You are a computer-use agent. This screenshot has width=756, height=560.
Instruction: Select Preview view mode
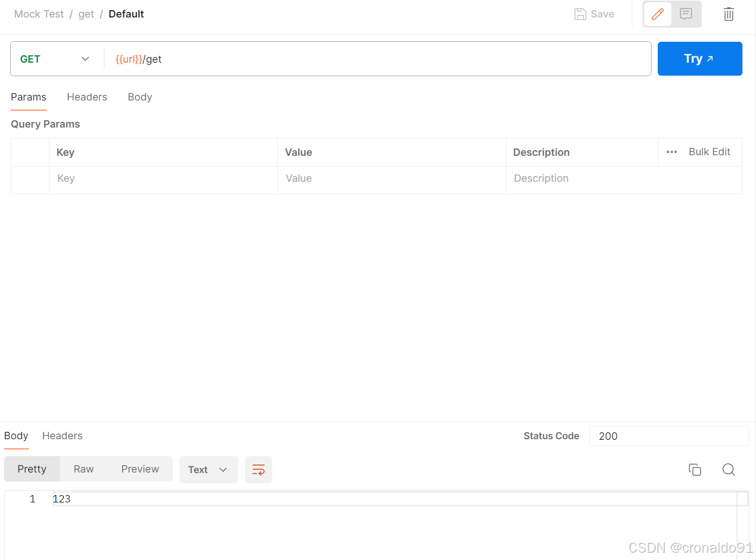(x=140, y=469)
